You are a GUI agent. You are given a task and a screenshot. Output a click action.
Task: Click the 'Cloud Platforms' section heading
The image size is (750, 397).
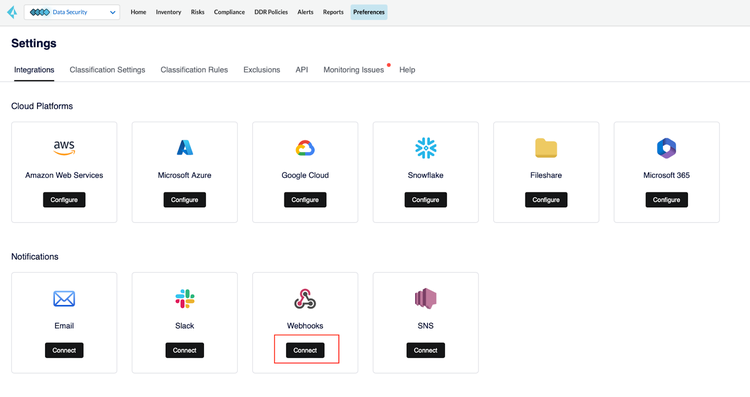tap(42, 106)
